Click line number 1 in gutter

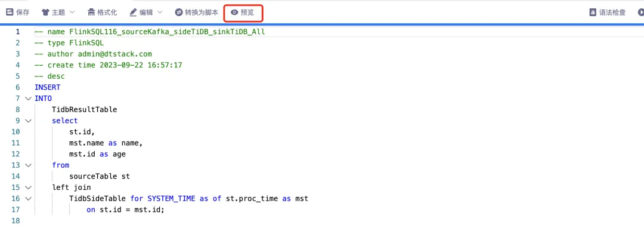coord(18,32)
